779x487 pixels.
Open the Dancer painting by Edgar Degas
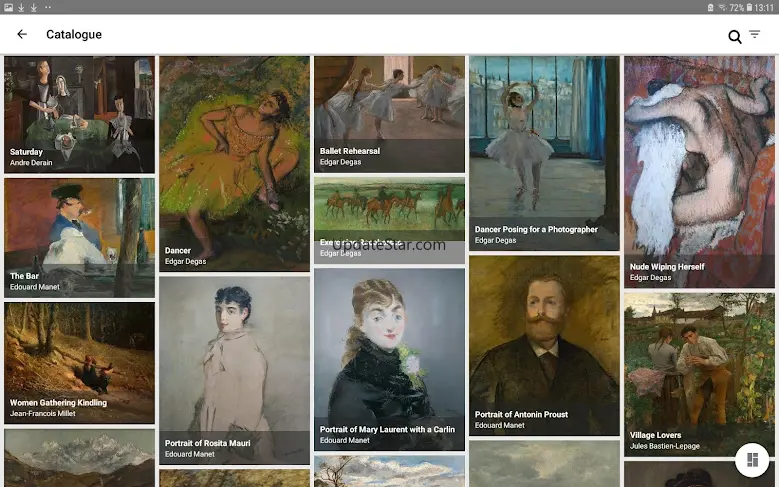point(234,163)
